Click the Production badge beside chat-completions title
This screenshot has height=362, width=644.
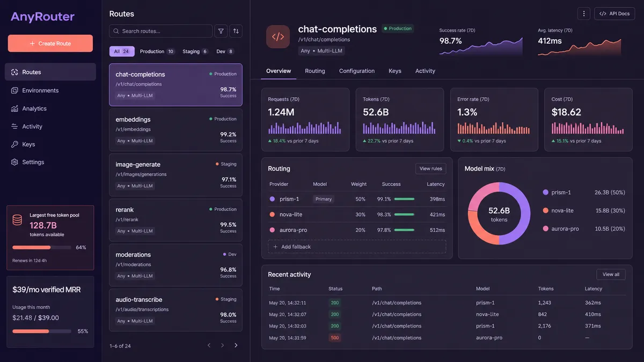(398, 28)
